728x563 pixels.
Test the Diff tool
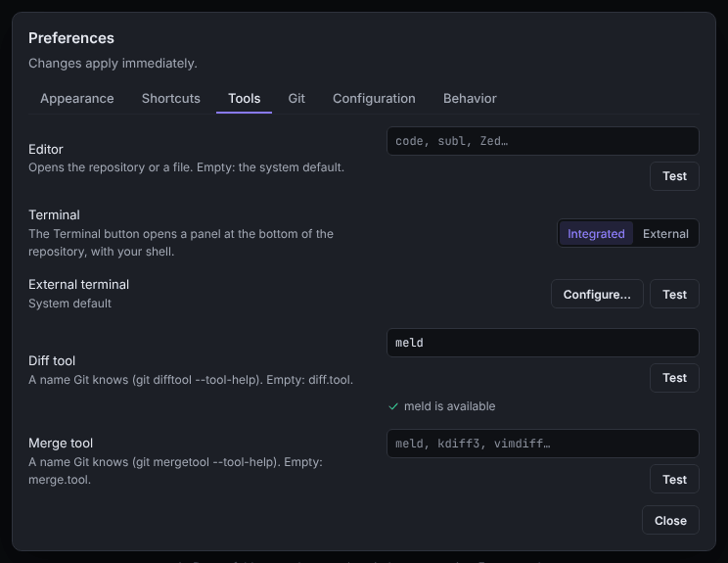(674, 378)
